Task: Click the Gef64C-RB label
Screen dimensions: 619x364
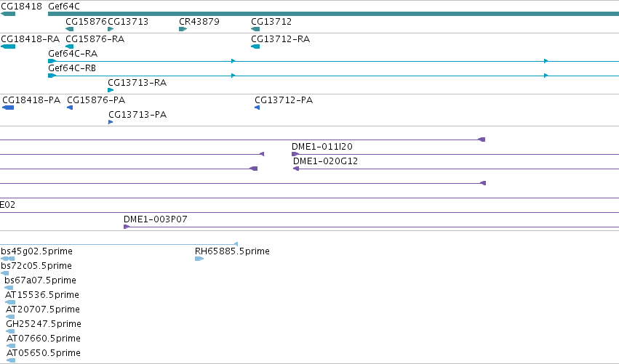Action: click(x=72, y=68)
